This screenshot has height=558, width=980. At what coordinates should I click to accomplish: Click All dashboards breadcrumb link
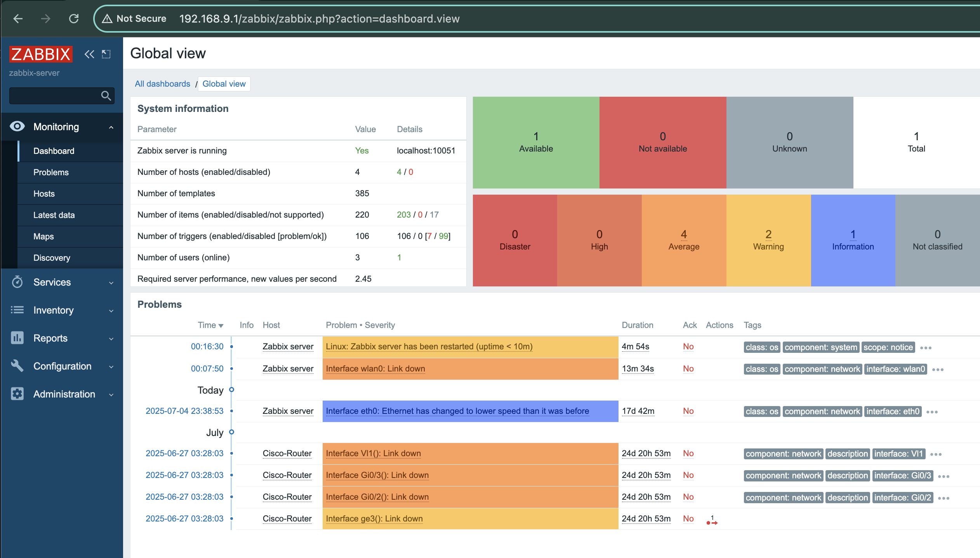[162, 84]
